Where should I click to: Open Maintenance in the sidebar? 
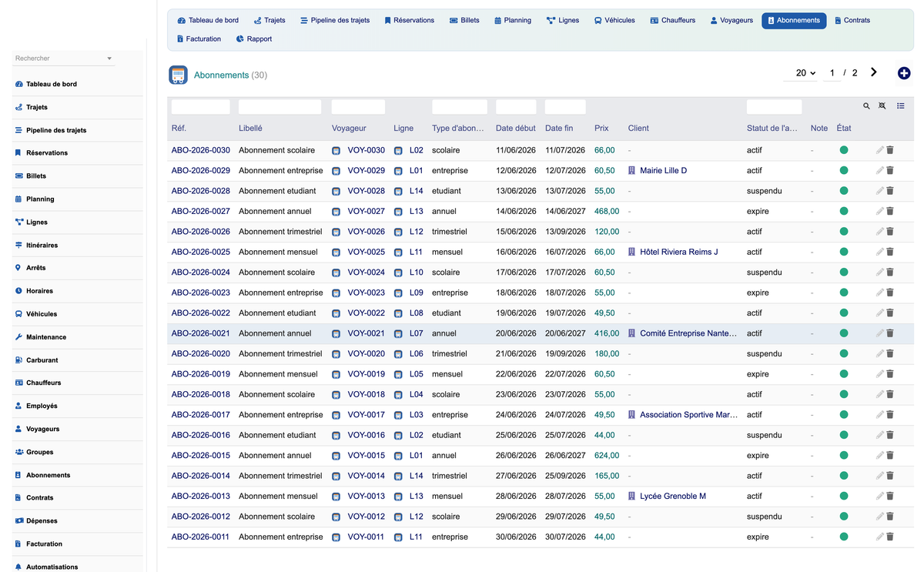coord(46,337)
